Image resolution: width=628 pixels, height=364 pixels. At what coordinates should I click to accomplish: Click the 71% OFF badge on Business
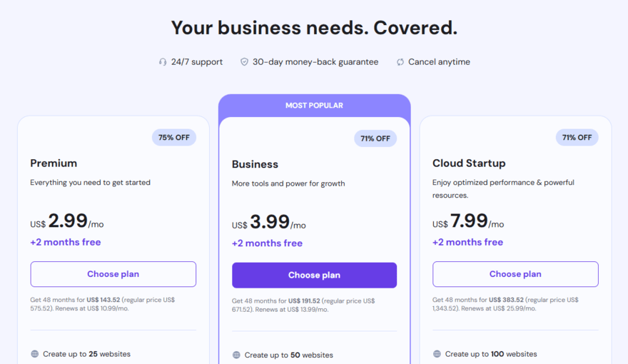[375, 138]
